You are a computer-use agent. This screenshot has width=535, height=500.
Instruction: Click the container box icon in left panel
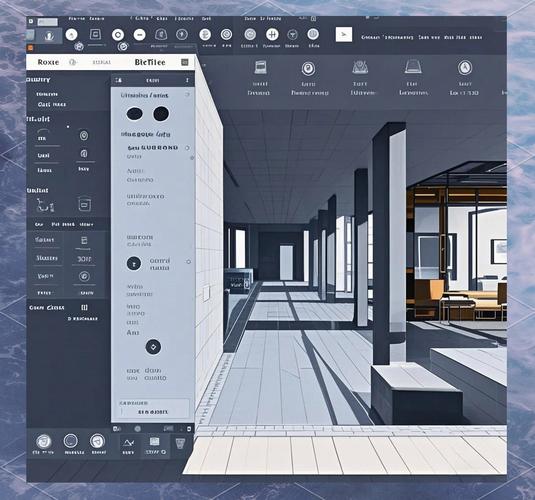(84, 204)
